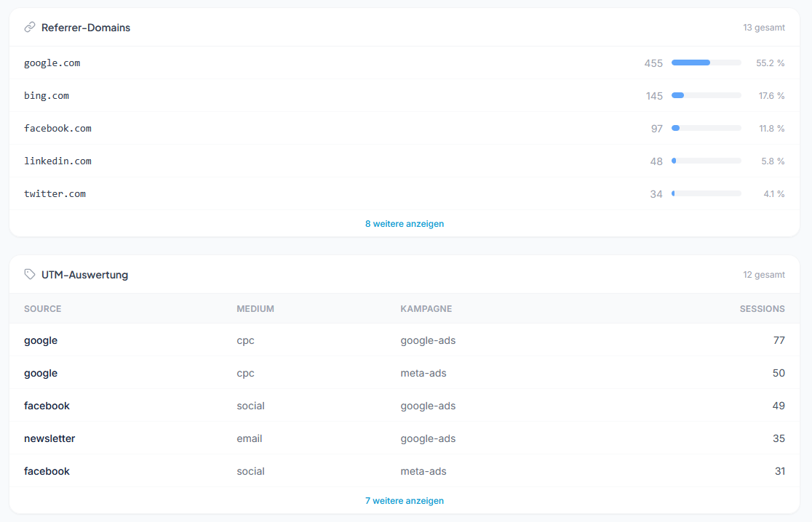812x522 pixels.
Task: Sort table by SESSIONS column header
Action: coord(762,309)
